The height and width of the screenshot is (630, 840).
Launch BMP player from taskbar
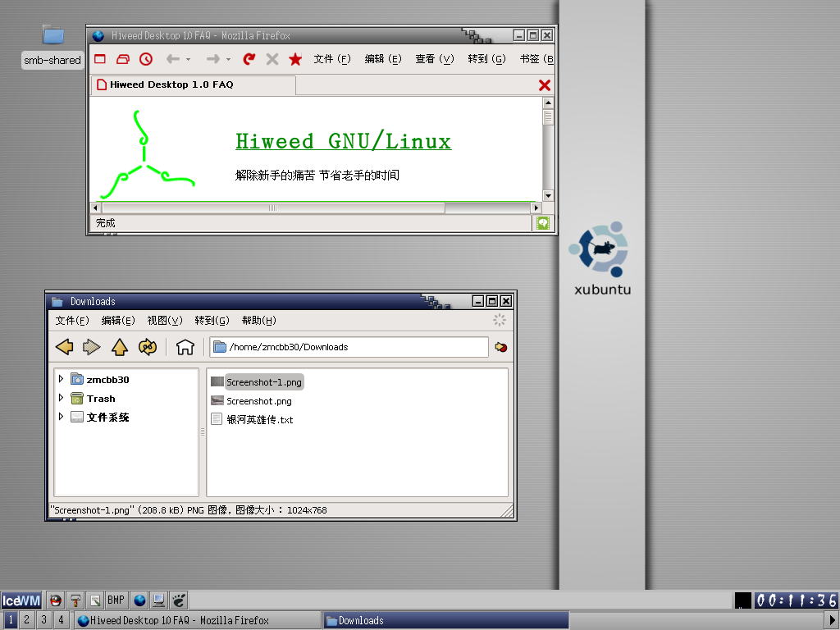116,600
